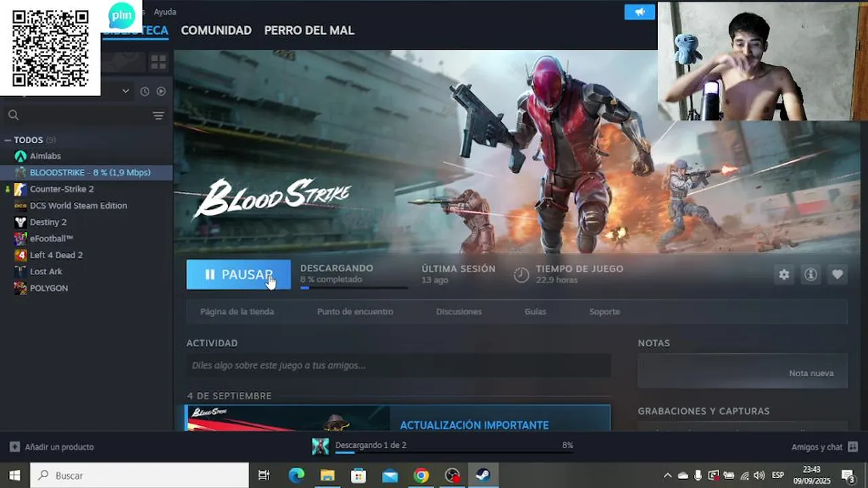Open Ayuda menu
This screenshot has height=488, width=868.
pos(165,12)
